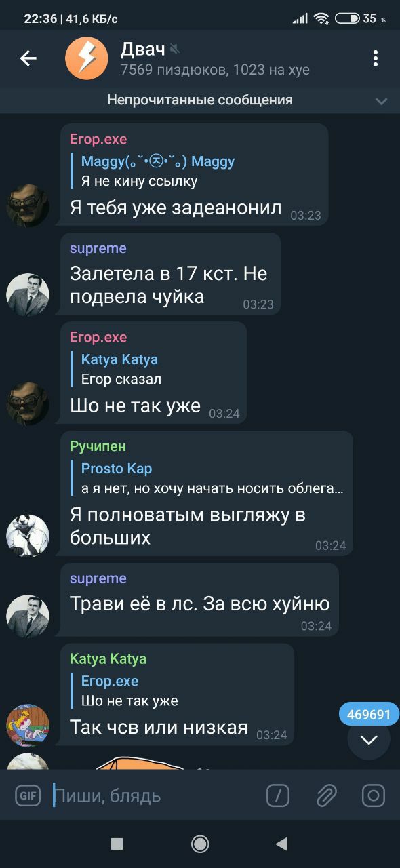Open camera icon in message bar
The width and height of the screenshot is (400, 868).
coord(374,795)
